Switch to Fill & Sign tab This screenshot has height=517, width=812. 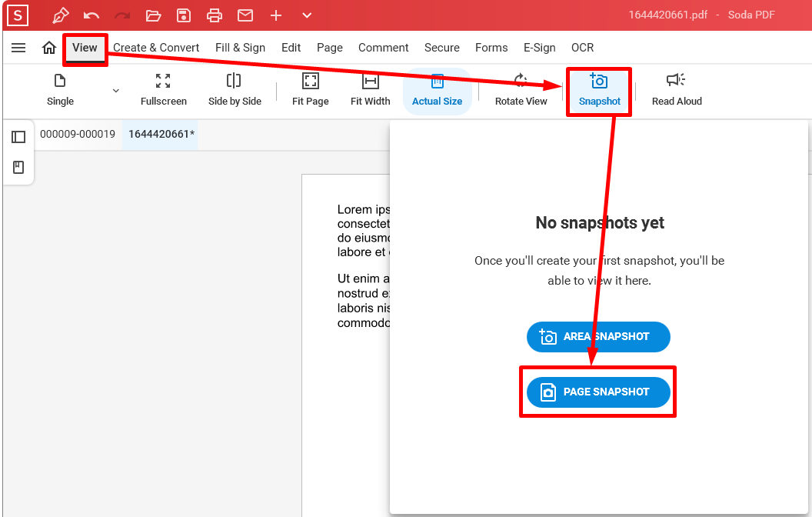pyautogui.click(x=240, y=48)
